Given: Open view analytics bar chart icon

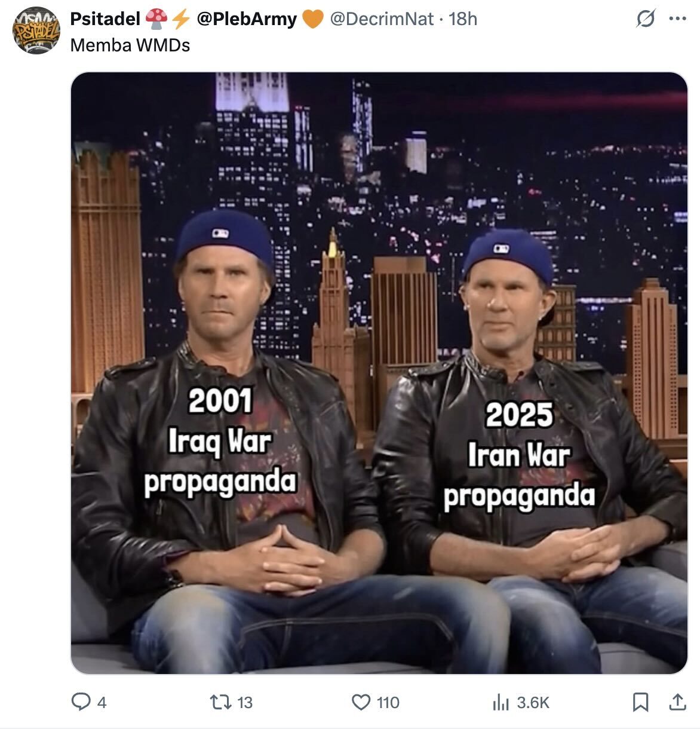Looking at the screenshot, I should click(x=500, y=703).
